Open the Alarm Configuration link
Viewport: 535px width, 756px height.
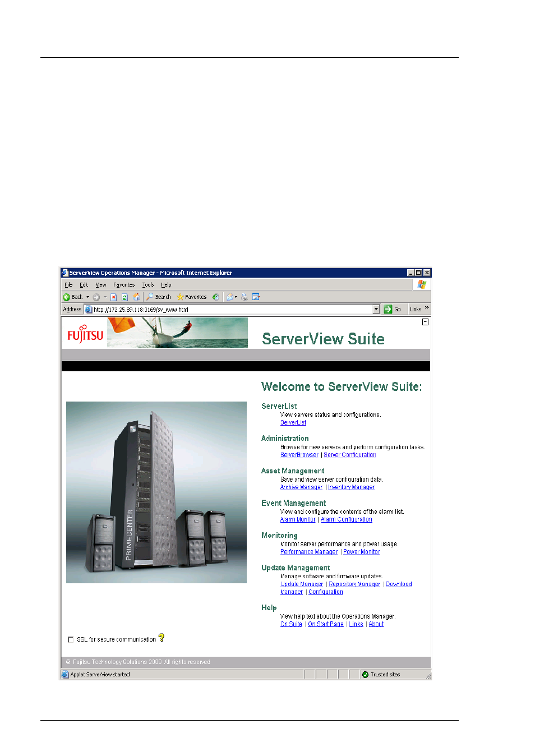(347, 519)
